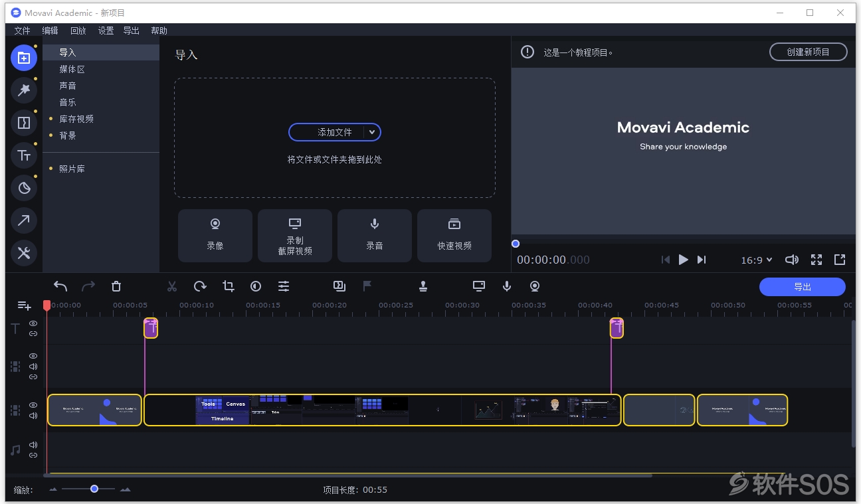Open preview volume control

[x=792, y=260]
